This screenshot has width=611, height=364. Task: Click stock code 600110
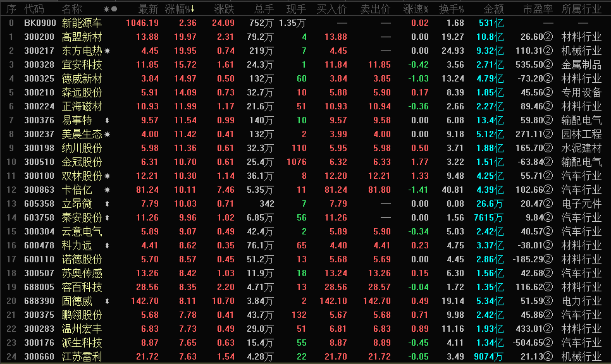(x=39, y=259)
